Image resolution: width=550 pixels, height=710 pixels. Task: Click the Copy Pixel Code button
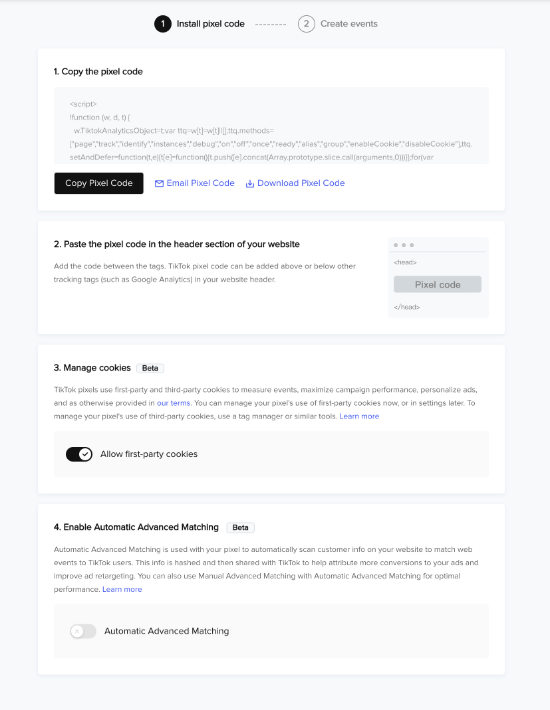pos(99,183)
